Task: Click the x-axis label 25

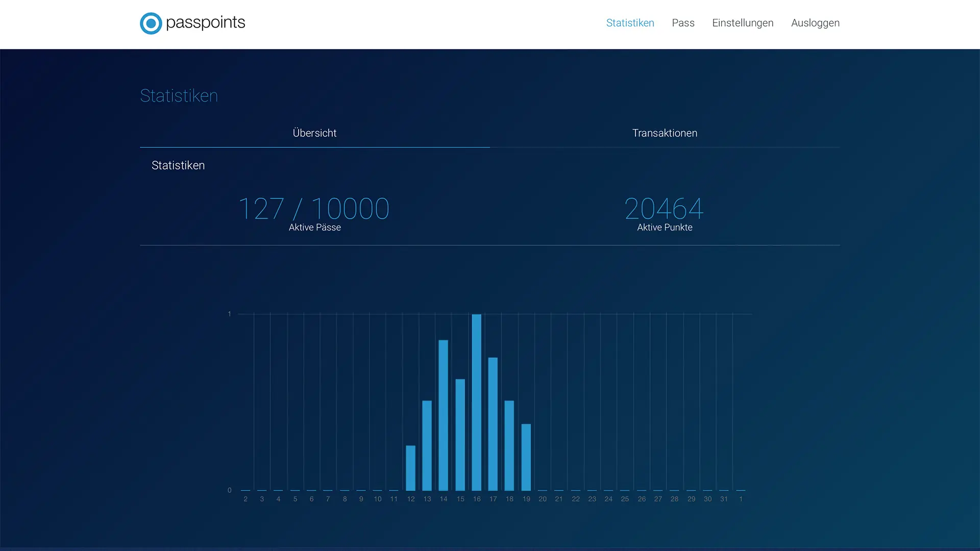Action: (625, 499)
